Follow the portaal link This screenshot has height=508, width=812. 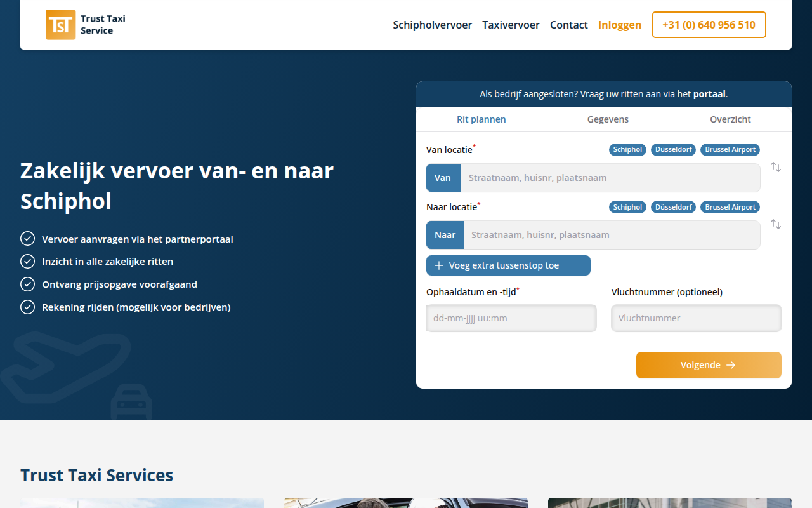click(x=709, y=94)
